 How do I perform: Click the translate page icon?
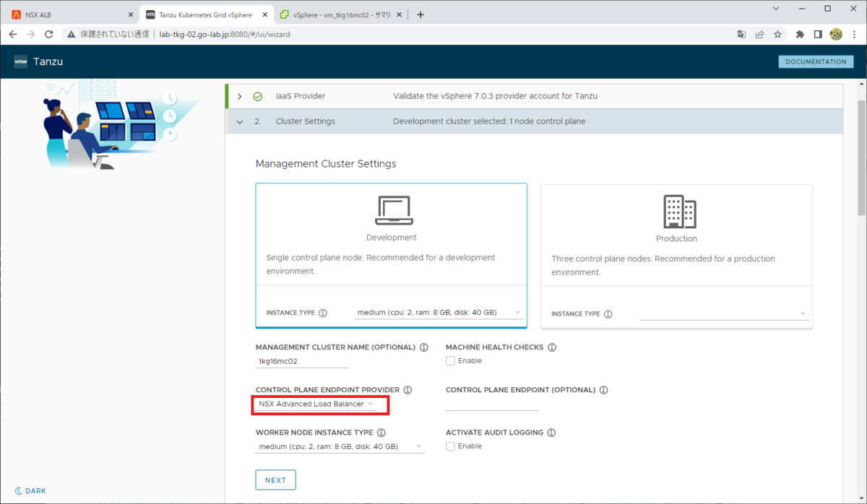click(741, 34)
